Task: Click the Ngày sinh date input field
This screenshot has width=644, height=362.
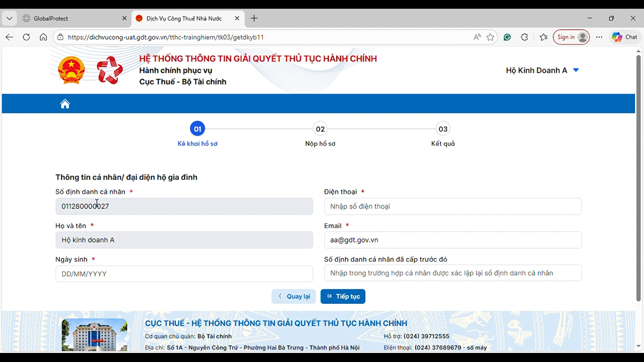Action: [x=184, y=274]
